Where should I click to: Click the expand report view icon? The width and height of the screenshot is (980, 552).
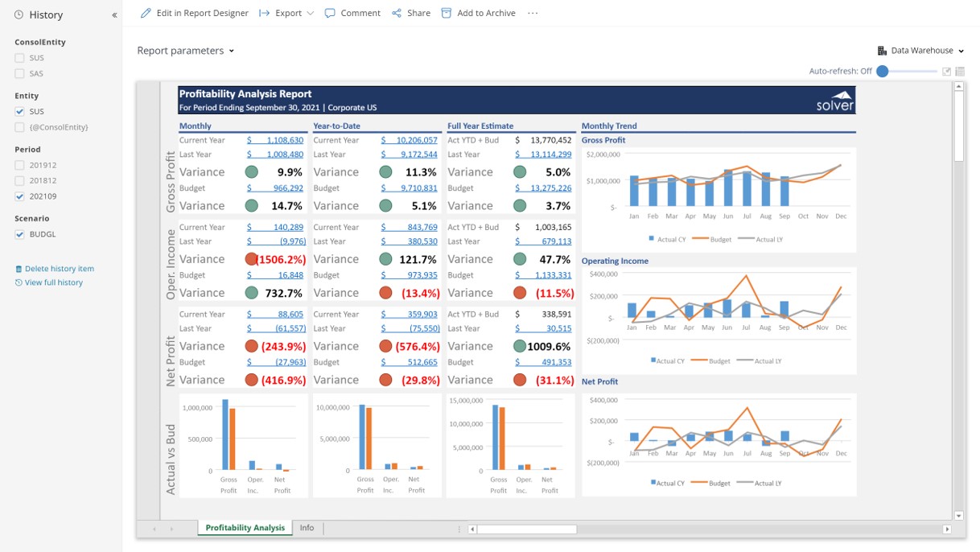pos(946,72)
